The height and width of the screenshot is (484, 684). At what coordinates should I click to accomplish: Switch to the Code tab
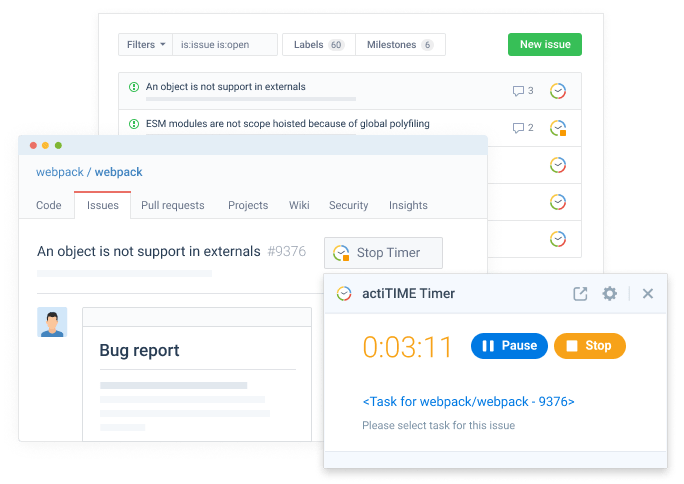tap(48, 205)
